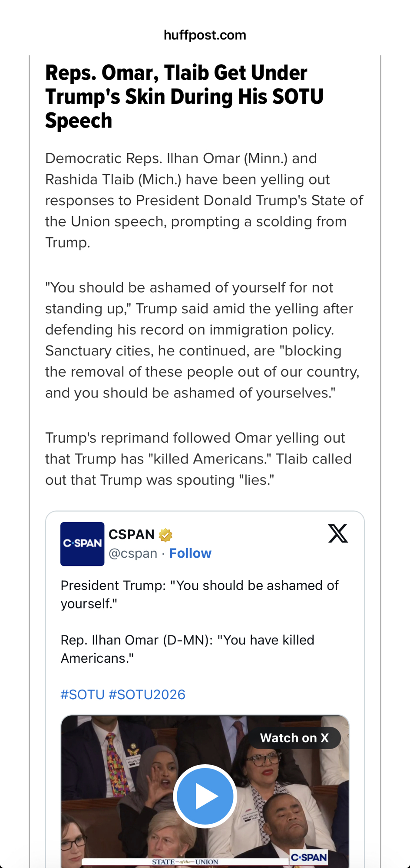The width and height of the screenshot is (410, 868).
Task: Play the embedded C-SPAN video
Action: 205,796
